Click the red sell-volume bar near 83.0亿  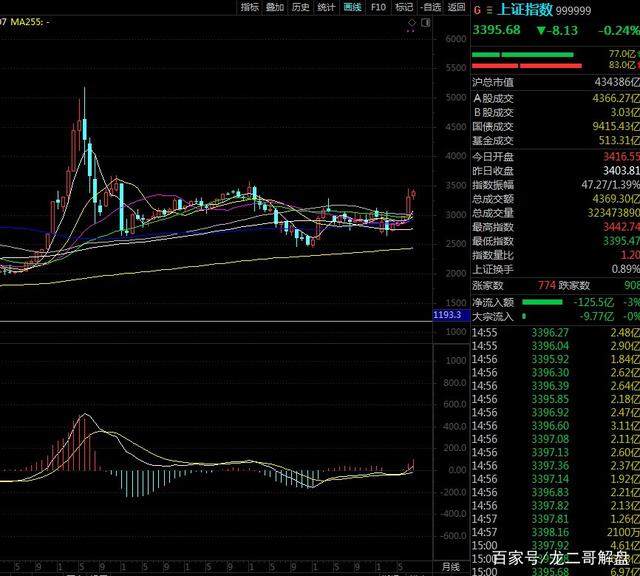point(527,65)
